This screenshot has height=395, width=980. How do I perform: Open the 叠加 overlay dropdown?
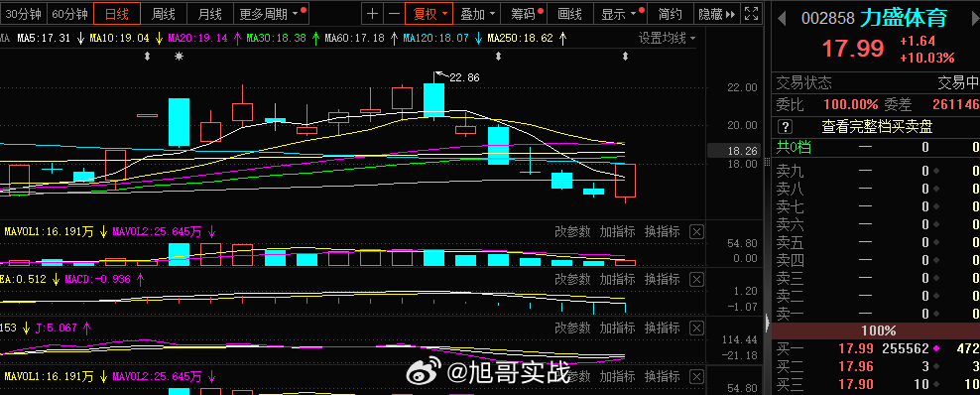[x=478, y=13]
